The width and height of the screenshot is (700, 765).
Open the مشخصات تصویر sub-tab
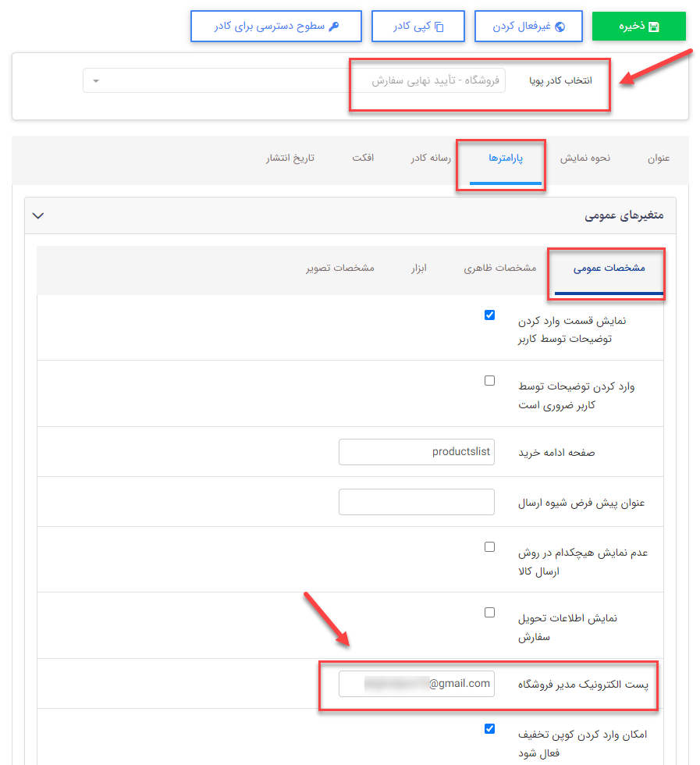[340, 268]
